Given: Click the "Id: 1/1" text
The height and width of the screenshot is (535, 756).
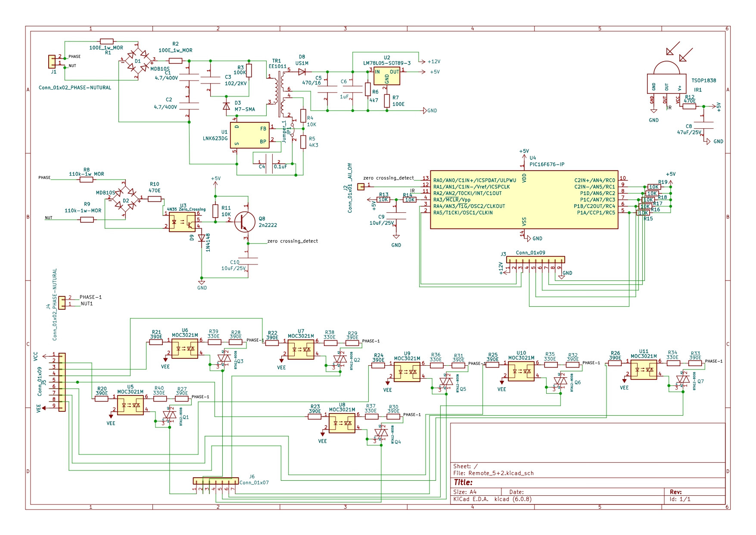Looking at the screenshot, I should [x=680, y=499].
